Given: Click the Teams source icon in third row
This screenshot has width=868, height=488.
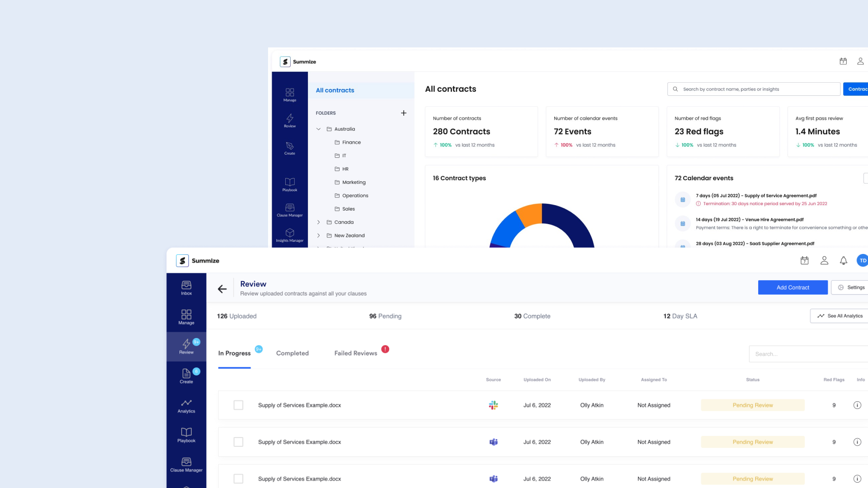Looking at the screenshot, I should [493, 479].
